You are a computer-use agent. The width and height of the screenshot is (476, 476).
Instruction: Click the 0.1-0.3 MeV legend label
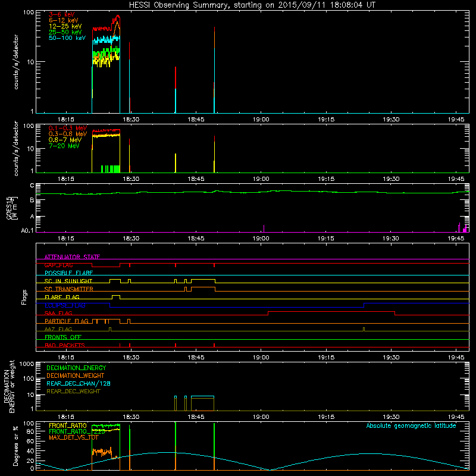[x=68, y=128]
